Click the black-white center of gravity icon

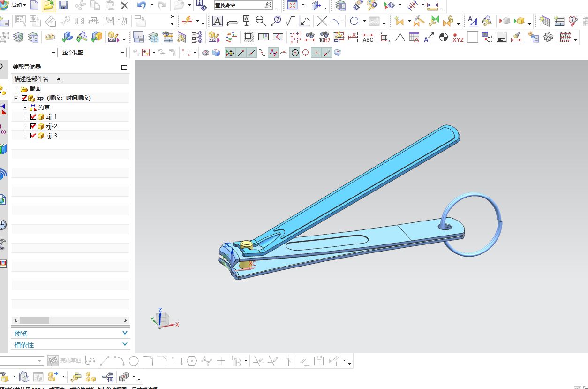point(443,37)
